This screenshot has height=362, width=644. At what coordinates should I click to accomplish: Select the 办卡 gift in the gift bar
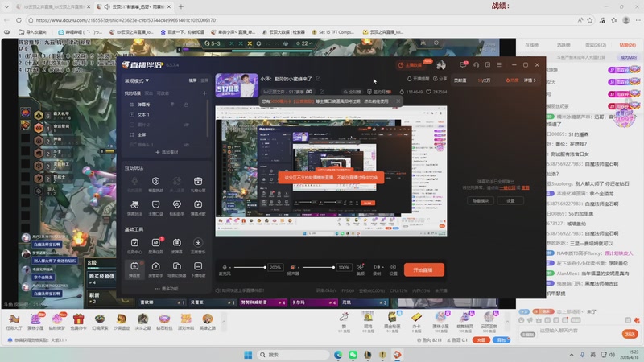416,321
